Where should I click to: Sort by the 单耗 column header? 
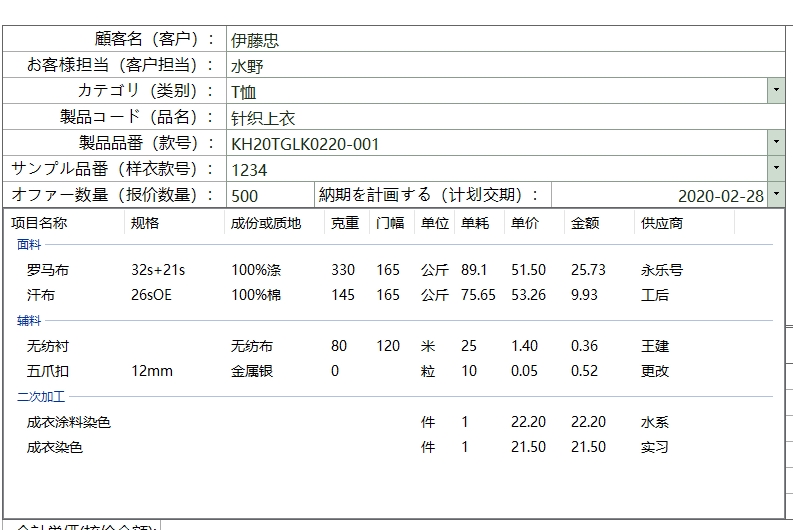click(479, 223)
